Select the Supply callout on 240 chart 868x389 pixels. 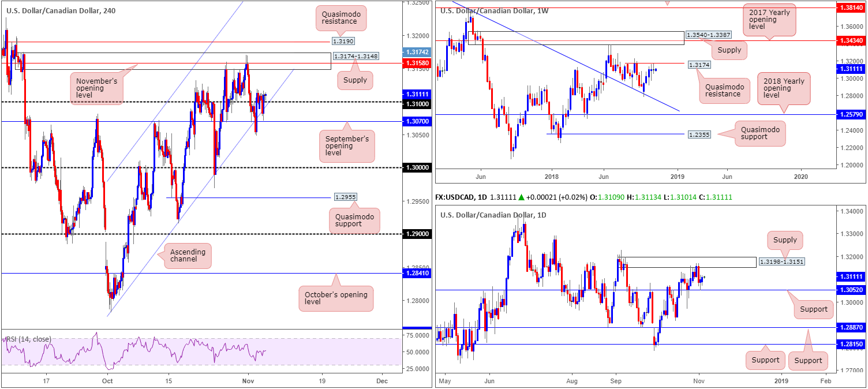tap(354, 80)
